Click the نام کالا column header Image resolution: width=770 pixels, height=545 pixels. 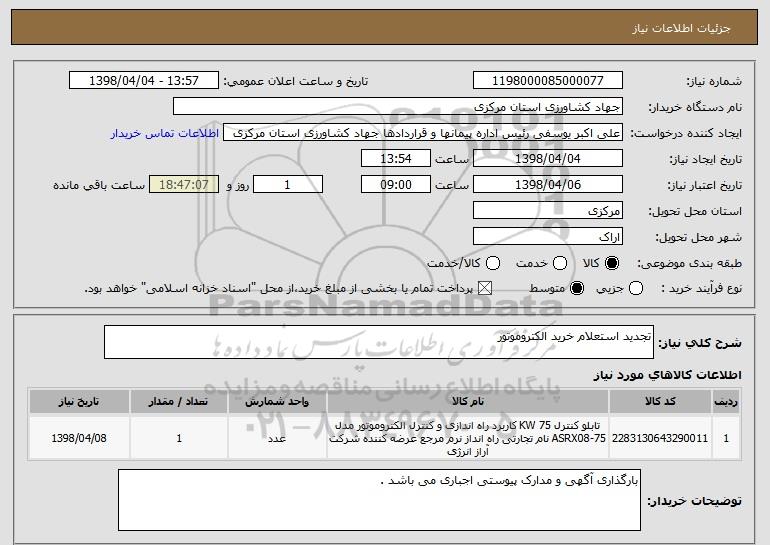pos(468,402)
